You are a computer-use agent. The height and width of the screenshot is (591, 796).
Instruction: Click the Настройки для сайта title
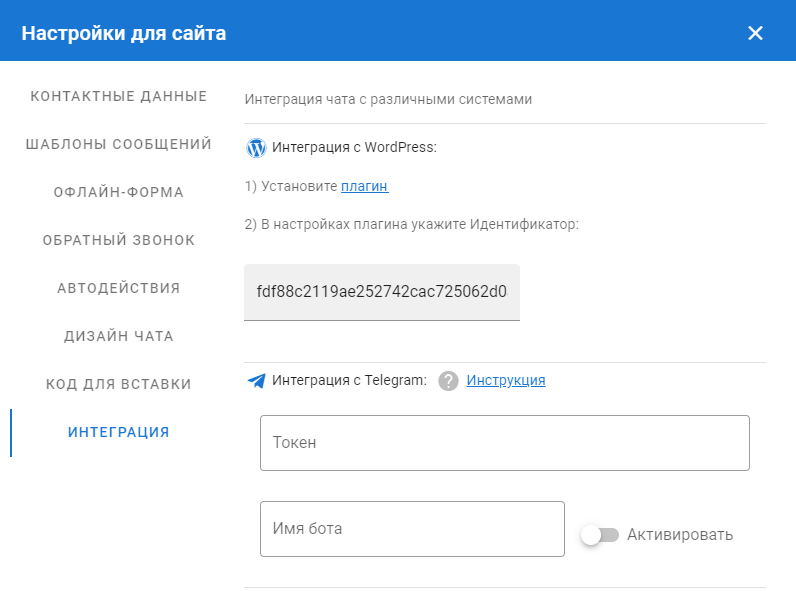click(x=124, y=33)
